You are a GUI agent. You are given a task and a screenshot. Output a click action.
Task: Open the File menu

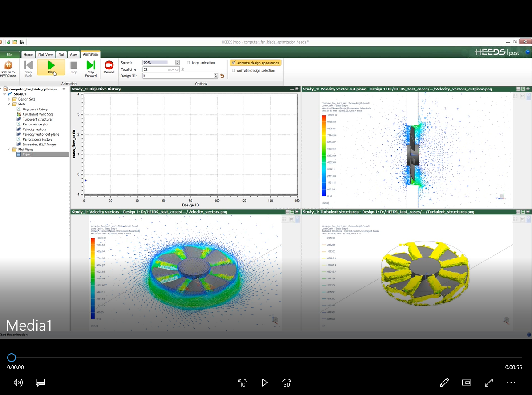[9, 54]
